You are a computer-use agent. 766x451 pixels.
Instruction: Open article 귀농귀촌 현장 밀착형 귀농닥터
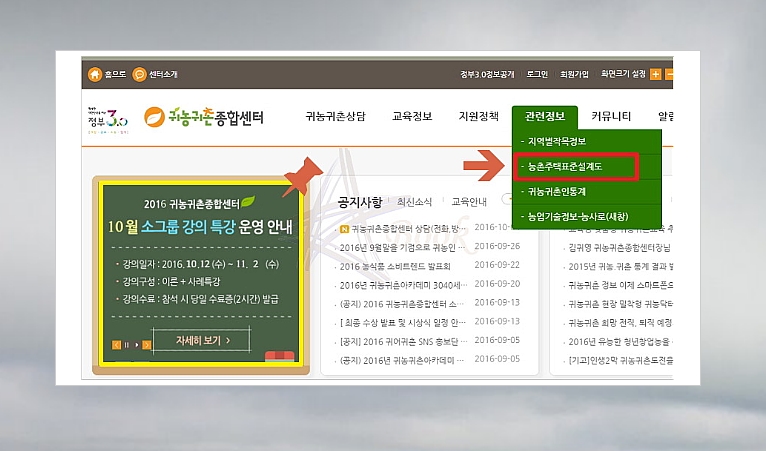point(620,304)
